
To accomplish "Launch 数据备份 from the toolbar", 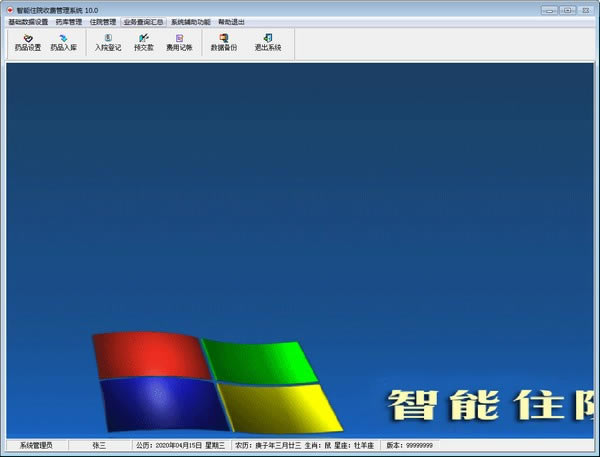I will click(224, 43).
